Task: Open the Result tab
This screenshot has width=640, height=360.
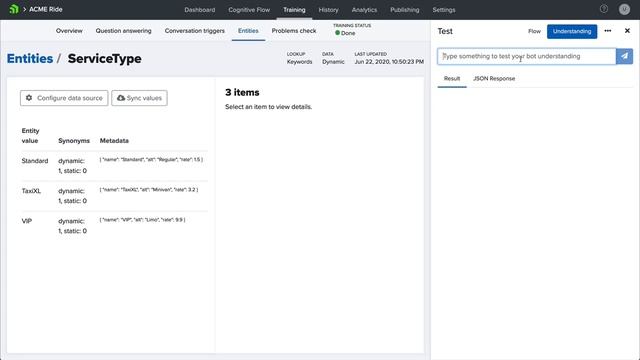Action: [x=452, y=78]
